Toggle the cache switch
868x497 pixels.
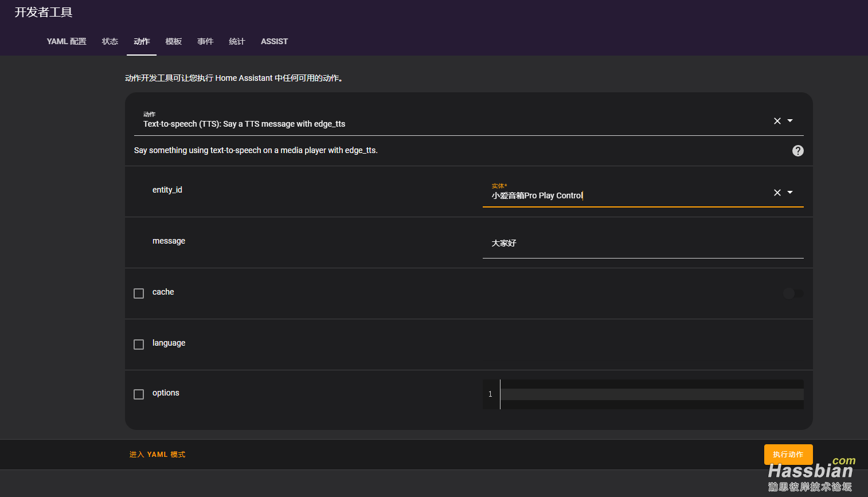pyautogui.click(x=793, y=293)
